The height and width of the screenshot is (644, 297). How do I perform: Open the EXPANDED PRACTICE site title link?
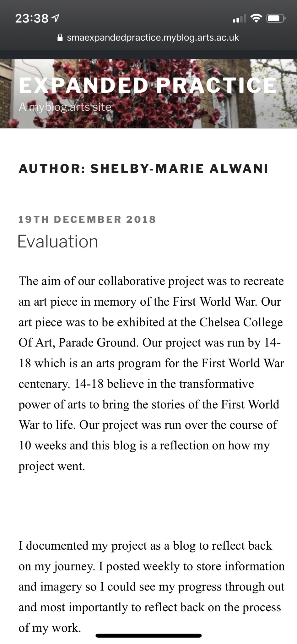click(148, 85)
